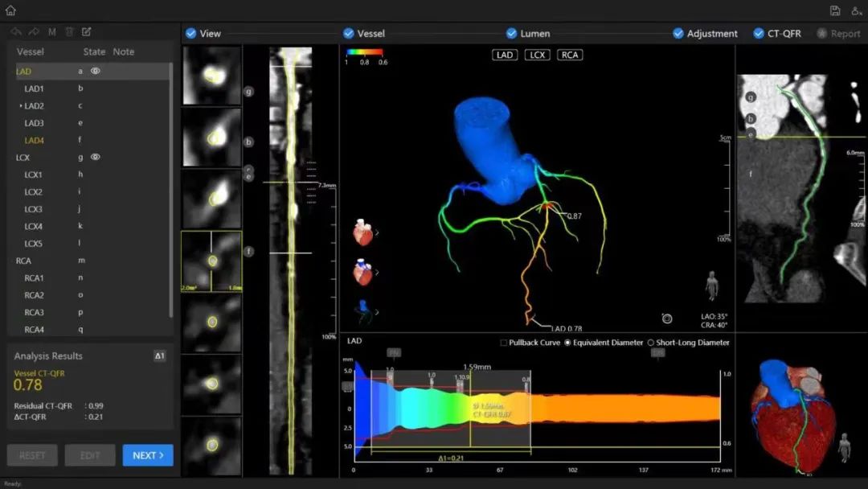Screen dimensions: 868x489
Task: Go to the home screen icon
Action: [10, 10]
